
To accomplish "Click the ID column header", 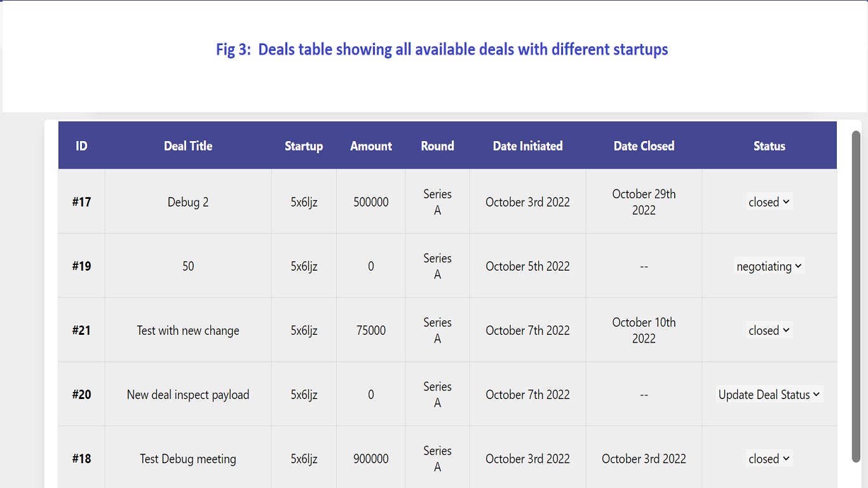I will coord(81,146).
